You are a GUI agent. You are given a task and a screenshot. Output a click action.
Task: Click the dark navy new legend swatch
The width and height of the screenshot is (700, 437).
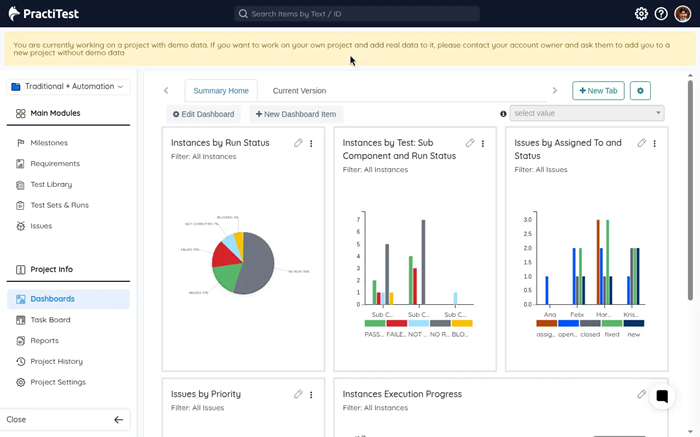633,323
